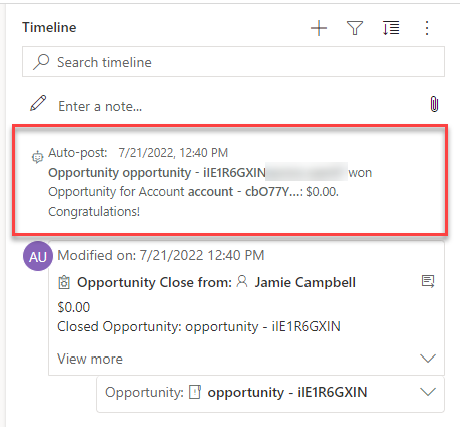Expand the chevron on regarding Opportunity row
Viewport: 460px width, 427px height.
428,392
